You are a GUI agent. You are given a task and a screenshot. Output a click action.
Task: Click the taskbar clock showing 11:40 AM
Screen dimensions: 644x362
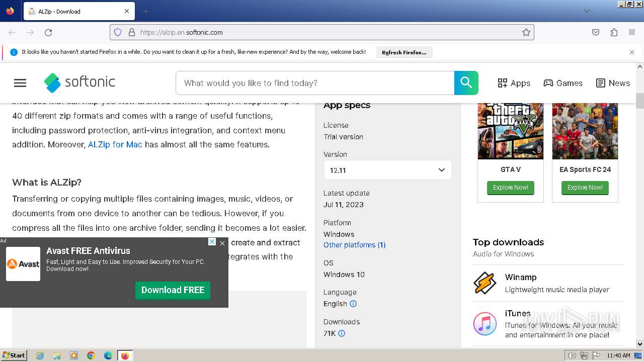point(618,355)
